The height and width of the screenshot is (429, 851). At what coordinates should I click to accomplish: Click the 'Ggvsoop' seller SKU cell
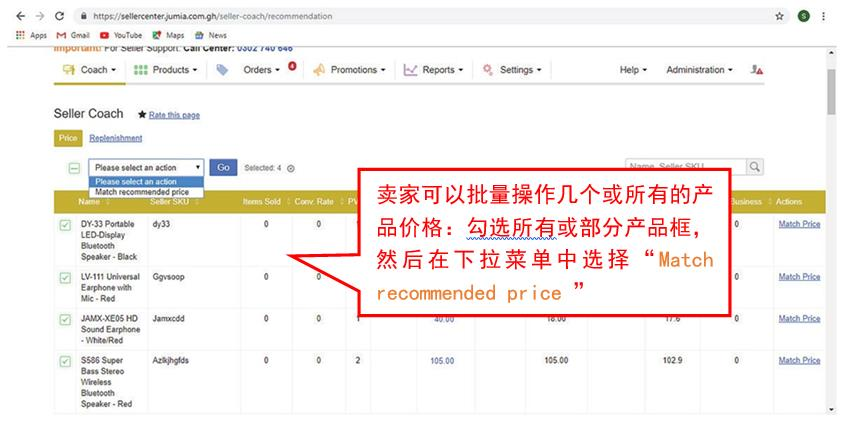click(x=168, y=277)
